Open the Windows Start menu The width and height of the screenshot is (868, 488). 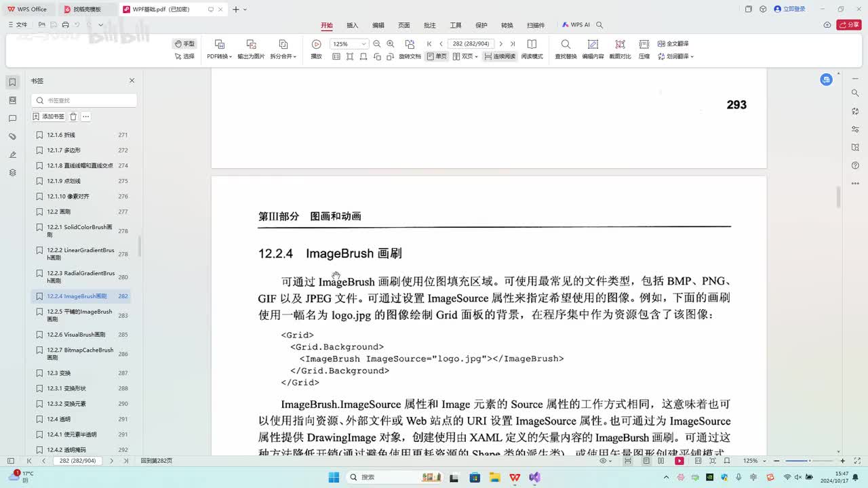click(334, 477)
